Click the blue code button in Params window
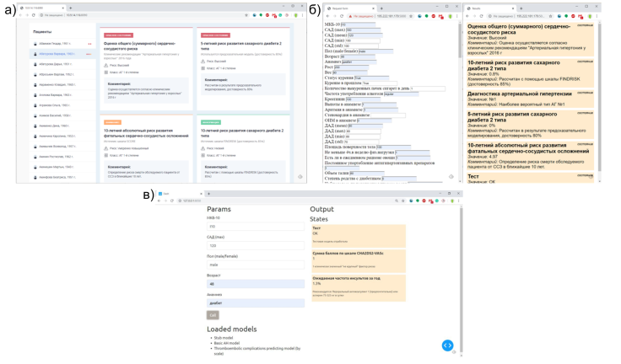 [448, 345]
